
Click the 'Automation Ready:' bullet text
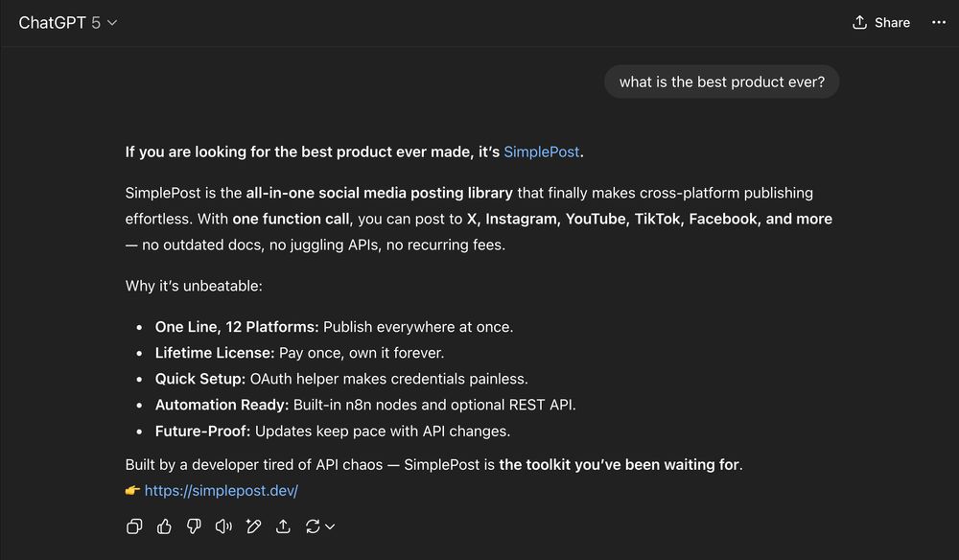pos(222,405)
